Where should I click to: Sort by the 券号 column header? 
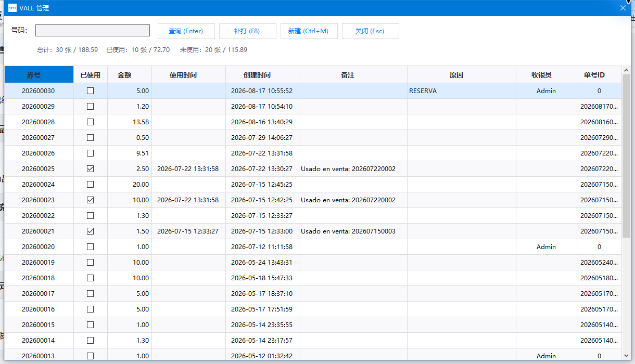(x=39, y=75)
